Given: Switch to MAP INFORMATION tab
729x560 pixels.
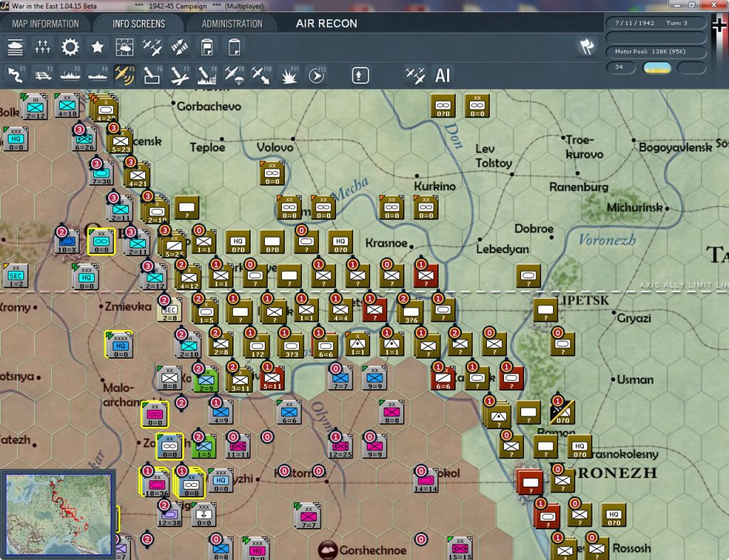Looking at the screenshot, I should [45, 23].
